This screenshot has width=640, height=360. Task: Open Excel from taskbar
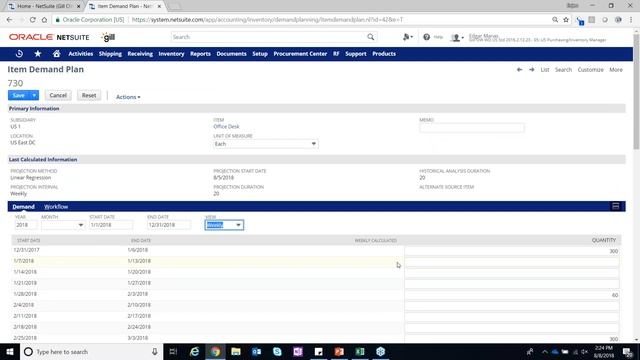(x=360, y=351)
